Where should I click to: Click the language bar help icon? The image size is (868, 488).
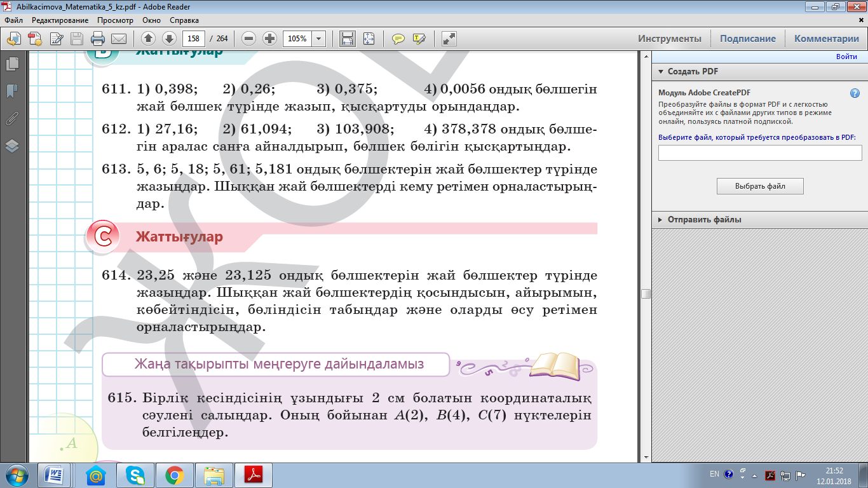pyautogui.click(x=728, y=474)
